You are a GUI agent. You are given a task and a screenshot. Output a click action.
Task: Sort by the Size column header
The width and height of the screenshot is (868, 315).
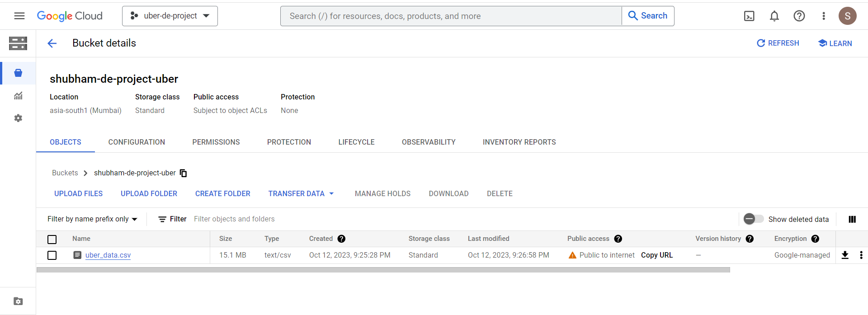click(226, 239)
